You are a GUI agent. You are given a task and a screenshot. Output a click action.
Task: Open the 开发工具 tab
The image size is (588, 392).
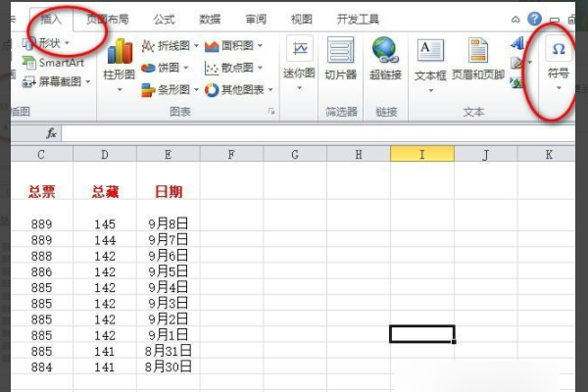[358, 20]
